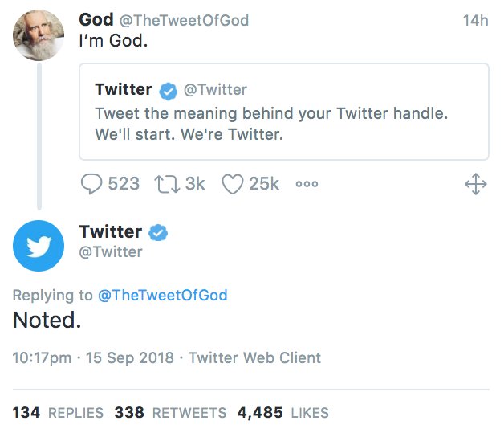View the 134 replies count

[x=58, y=413]
